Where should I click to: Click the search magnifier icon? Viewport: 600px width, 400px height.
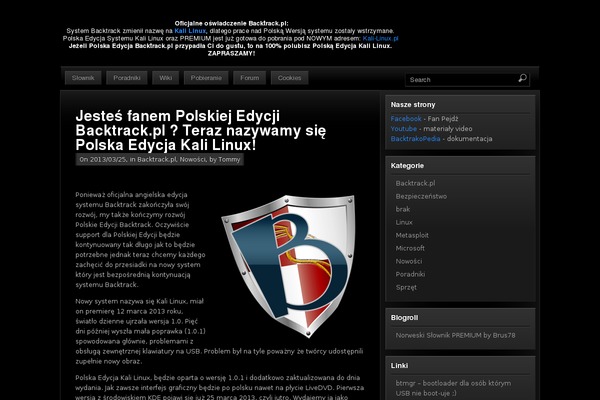click(522, 78)
